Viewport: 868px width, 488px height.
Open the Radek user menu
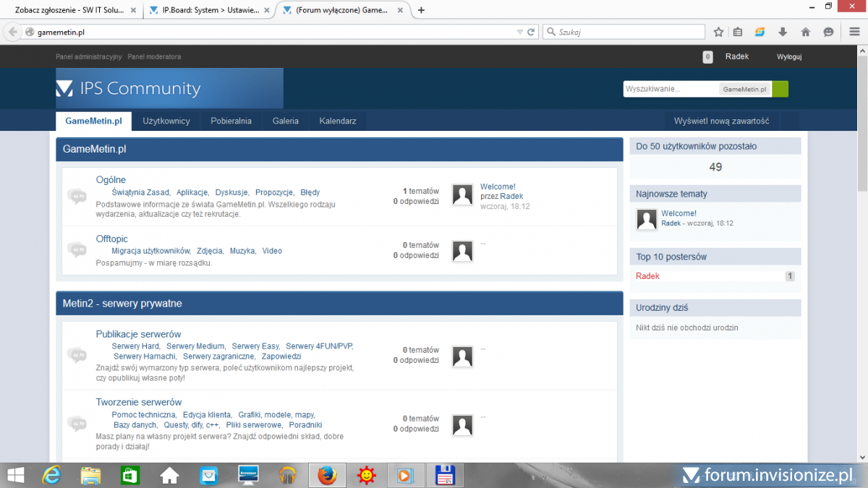736,56
